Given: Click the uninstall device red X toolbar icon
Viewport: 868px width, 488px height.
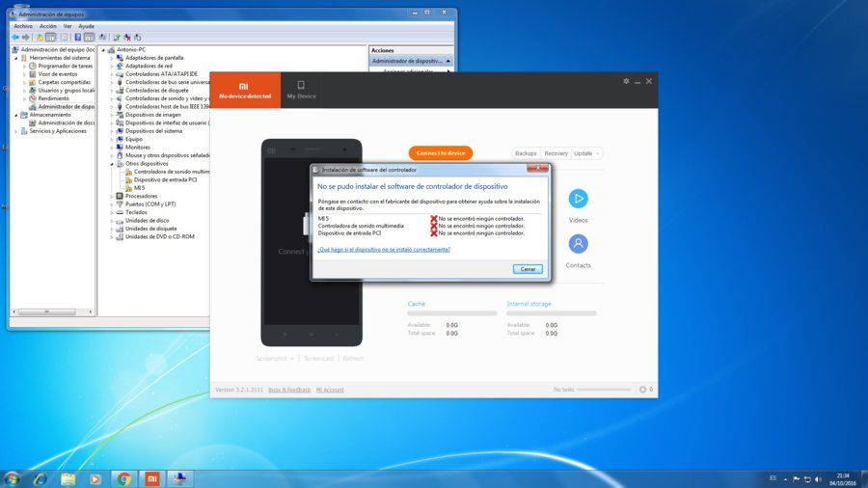Looking at the screenshot, I should (x=126, y=37).
